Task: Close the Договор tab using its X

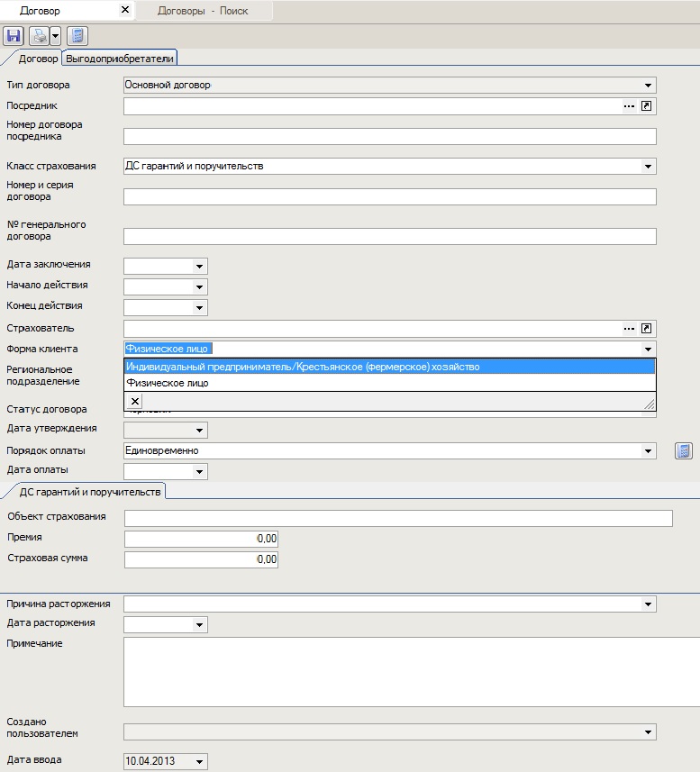Action: [125, 10]
